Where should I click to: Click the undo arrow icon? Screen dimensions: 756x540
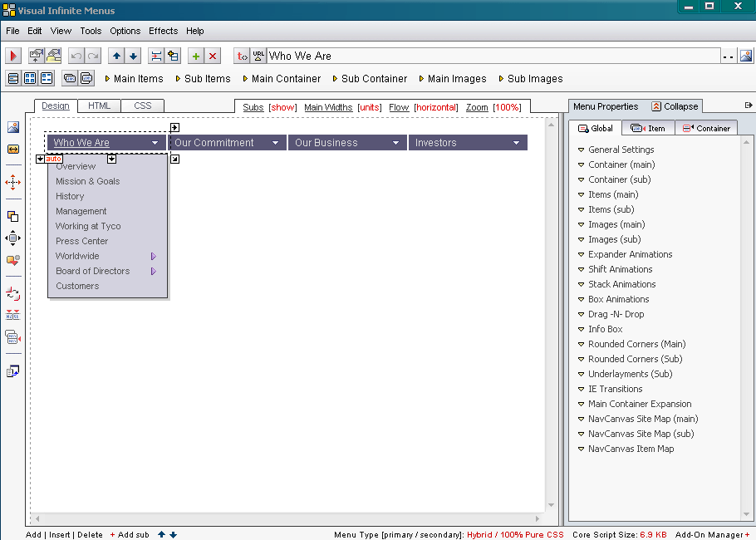coord(76,56)
